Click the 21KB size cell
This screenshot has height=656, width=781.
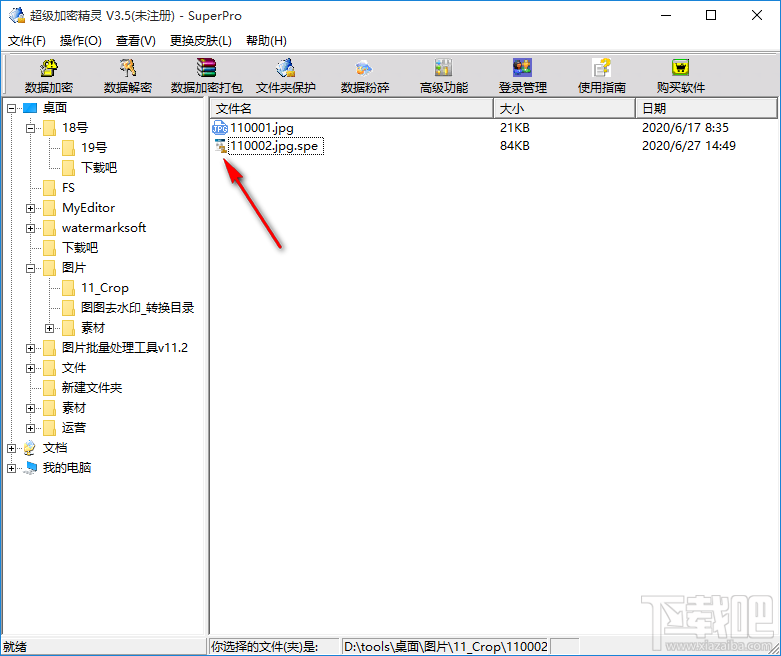(x=515, y=128)
